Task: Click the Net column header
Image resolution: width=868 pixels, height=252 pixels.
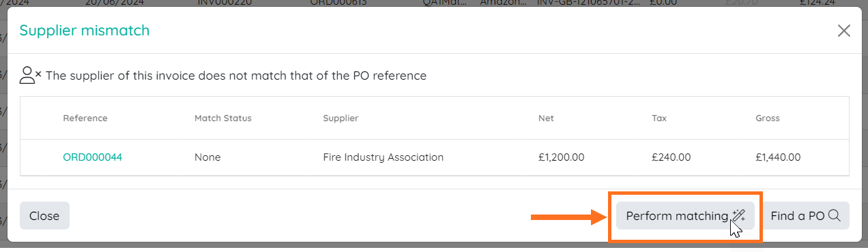Action: [546, 118]
